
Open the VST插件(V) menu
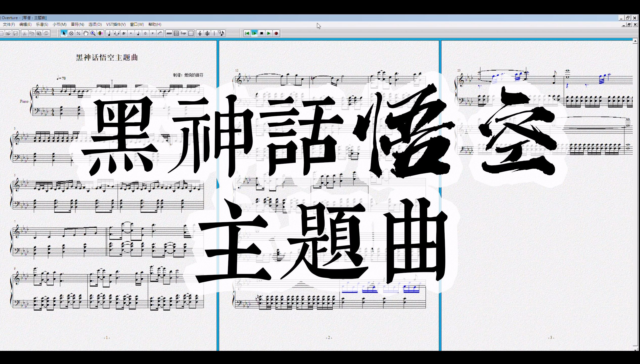pyautogui.click(x=116, y=25)
